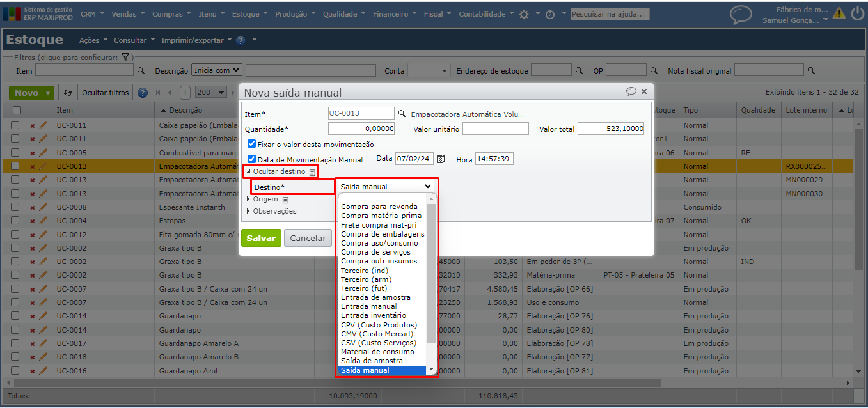Click the refresh icon in grid toolbar
The image size is (868, 408).
tap(68, 93)
